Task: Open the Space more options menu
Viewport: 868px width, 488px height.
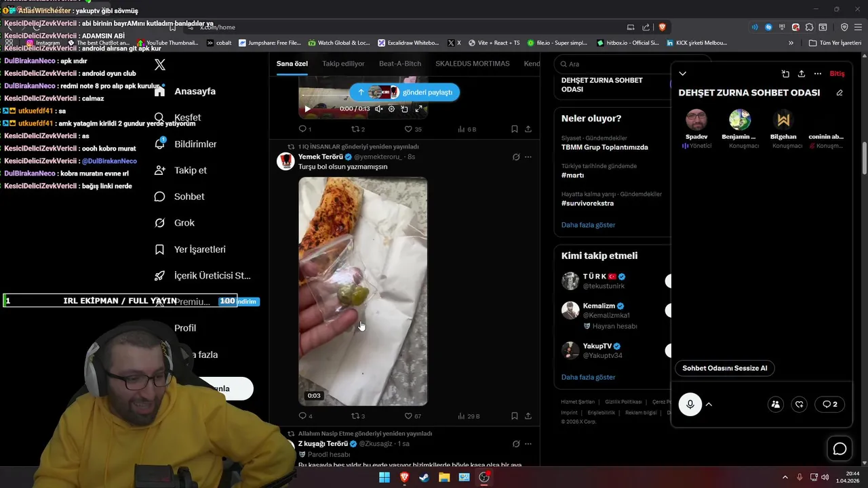Action: tap(818, 74)
